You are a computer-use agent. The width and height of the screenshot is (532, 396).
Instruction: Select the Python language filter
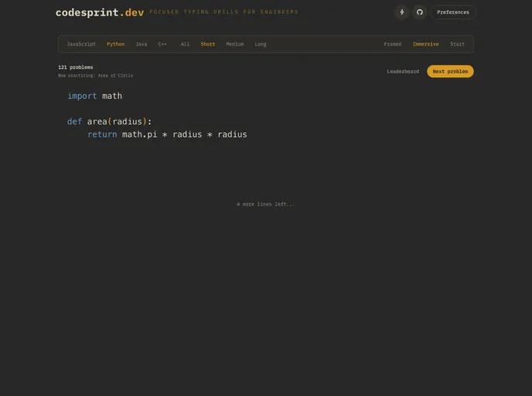(116, 44)
